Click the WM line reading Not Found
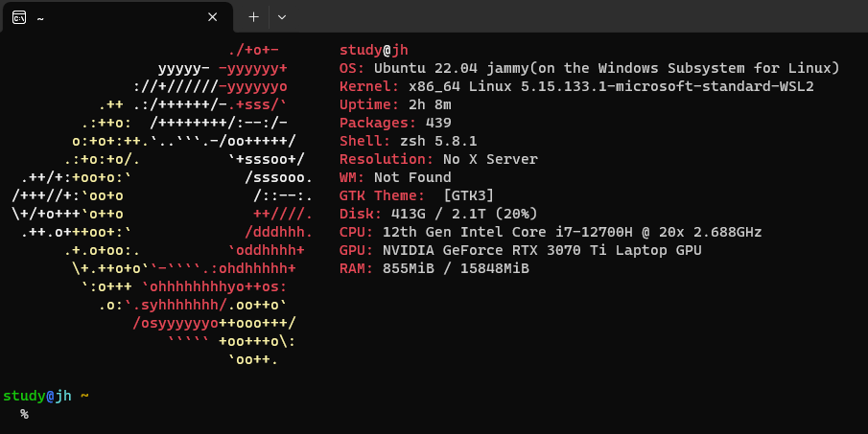The image size is (868, 434). [395, 177]
